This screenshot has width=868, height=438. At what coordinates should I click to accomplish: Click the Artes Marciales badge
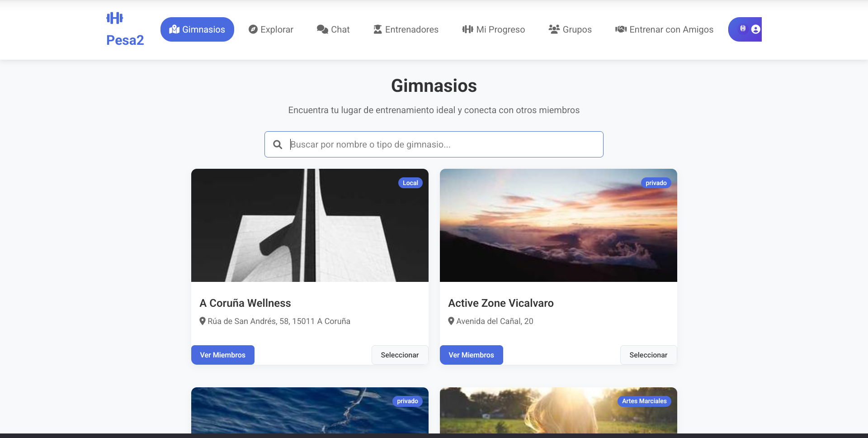pyautogui.click(x=644, y=401)
